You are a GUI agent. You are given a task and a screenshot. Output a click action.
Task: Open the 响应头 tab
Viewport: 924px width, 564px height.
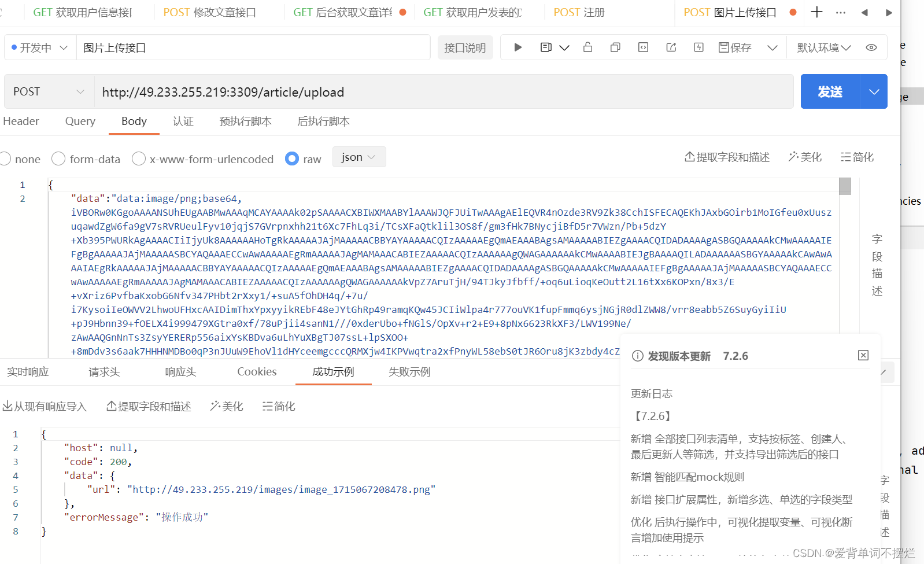coord(180,371)
